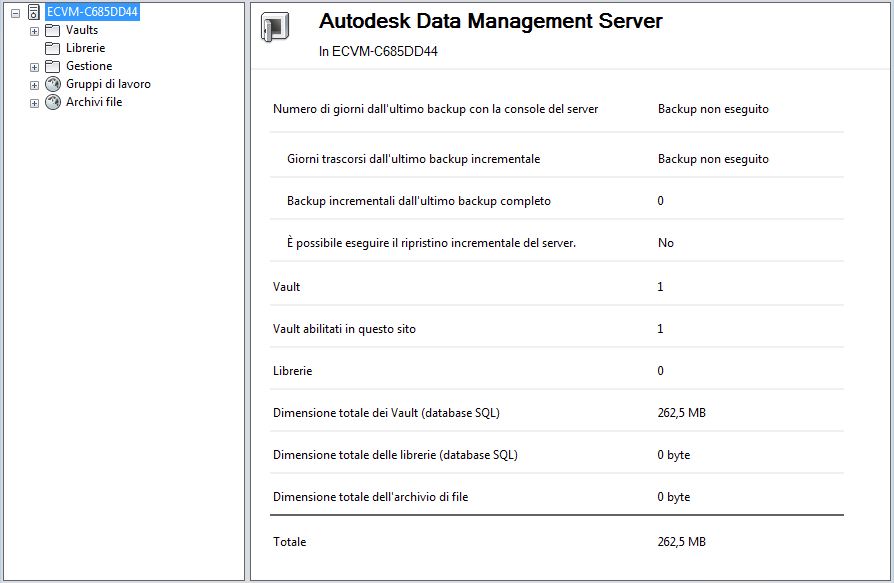Click the Totale row label
894x583 pixels.
290,542
